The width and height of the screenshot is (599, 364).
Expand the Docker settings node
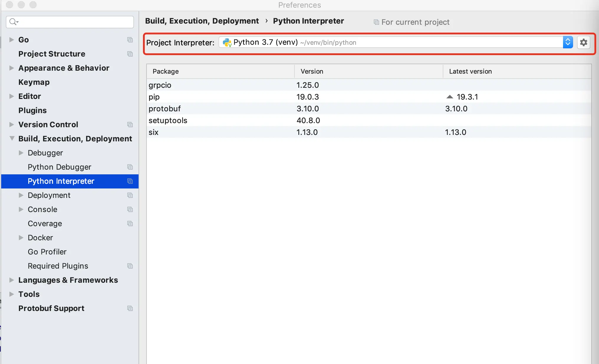(21, 238)
